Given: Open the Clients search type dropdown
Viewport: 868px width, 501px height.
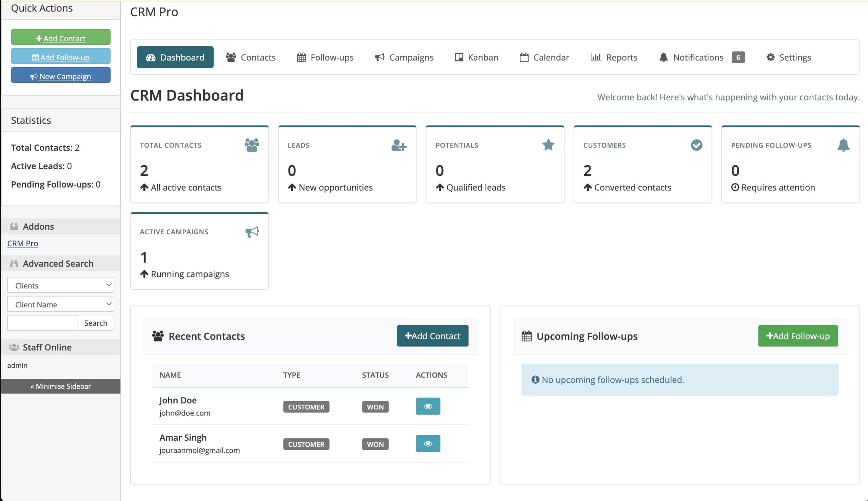Looking at the screenshot, I should click(61, 285).
